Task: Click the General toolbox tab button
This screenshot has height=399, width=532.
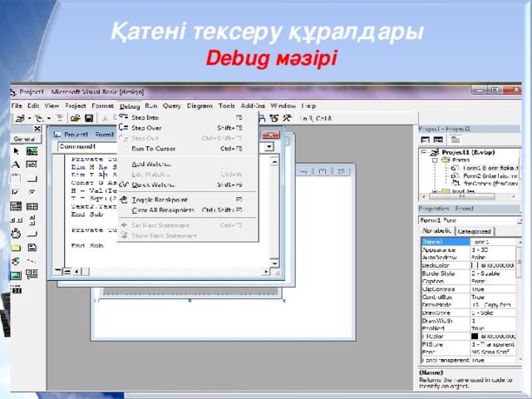Action: (24, 139)
